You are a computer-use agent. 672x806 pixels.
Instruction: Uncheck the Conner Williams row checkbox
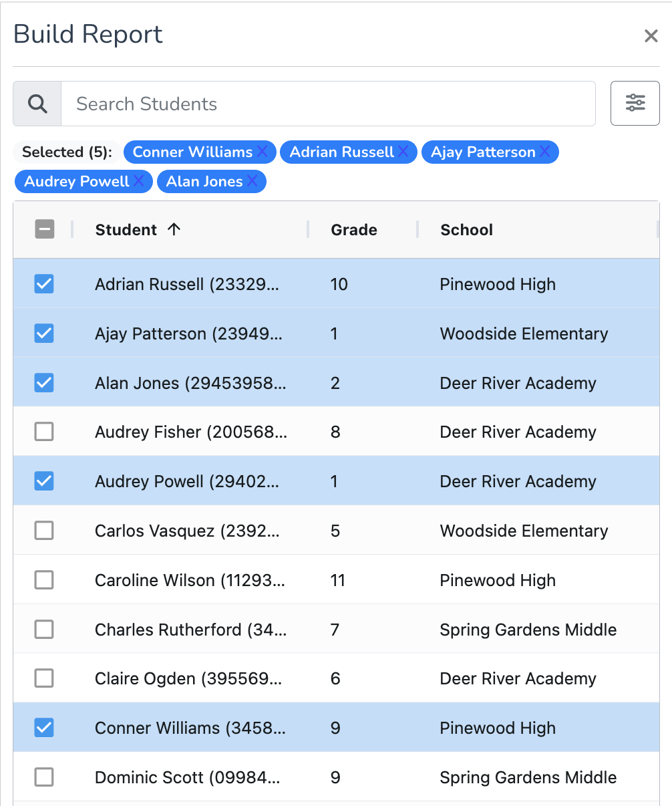pyautogui.click(x=44, y=728)
